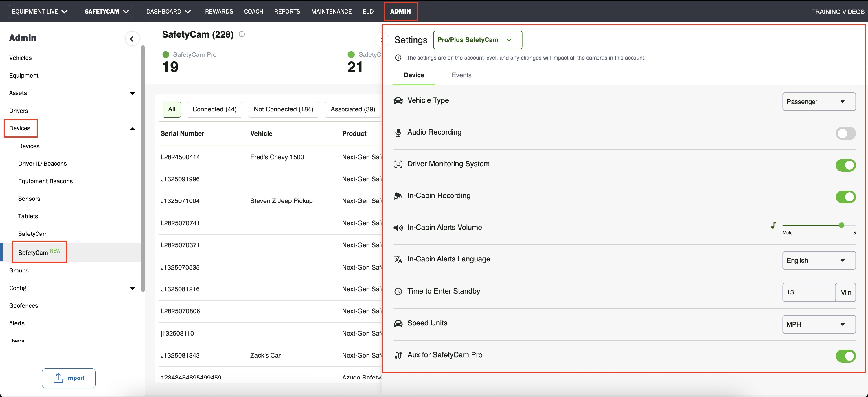Expand the Config section arrow in sidebar
Image resolution: width=868 pixels, height=397 pixels.
133,288
